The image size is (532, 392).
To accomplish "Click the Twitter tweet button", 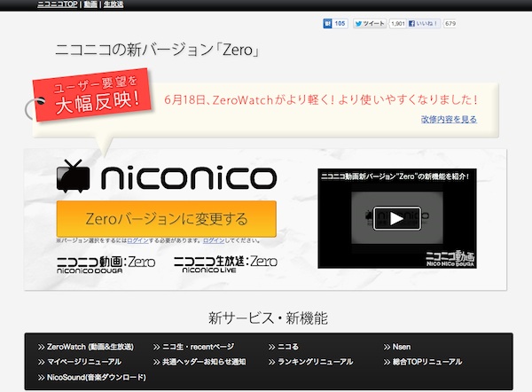I will [x=369, y=24].
